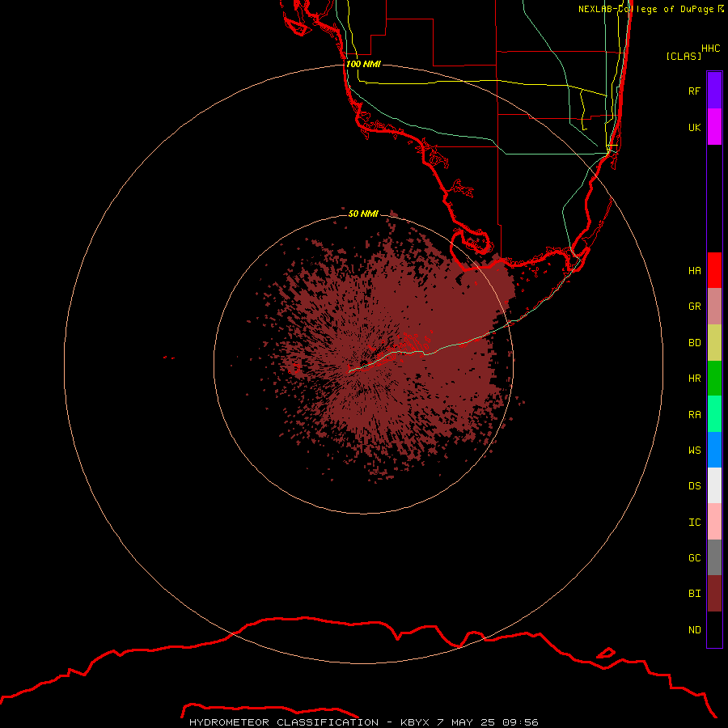Click the 100 NMI range ring label
728x728 pixels.
363,64
